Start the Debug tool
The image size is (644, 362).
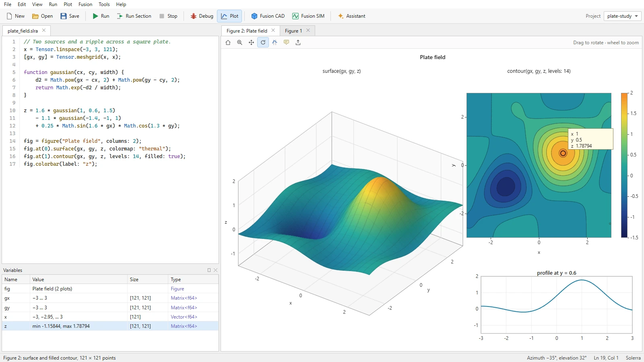point(202,16)
